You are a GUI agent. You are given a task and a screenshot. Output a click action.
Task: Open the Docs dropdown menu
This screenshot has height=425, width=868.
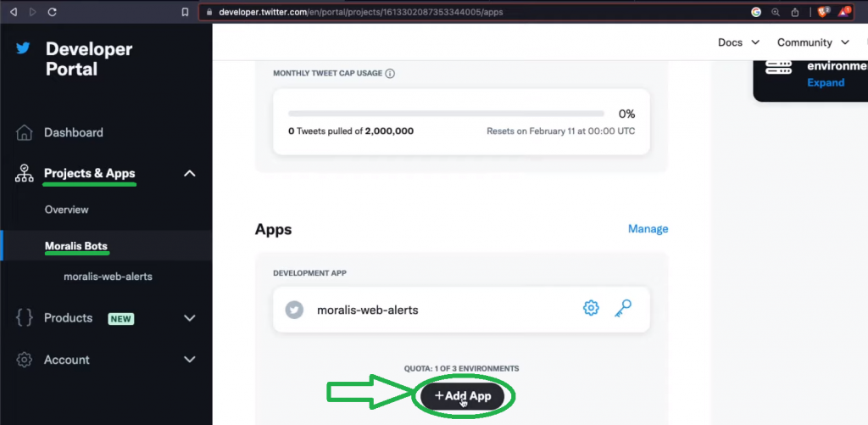point(738,42)
